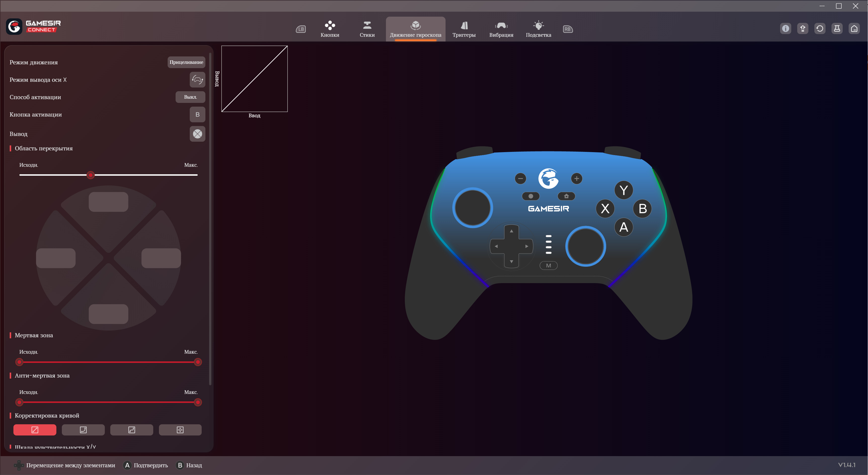Screen dimensions: 868x475
Task: Open the Кнопка активации B selector
Action: point(197,115)
